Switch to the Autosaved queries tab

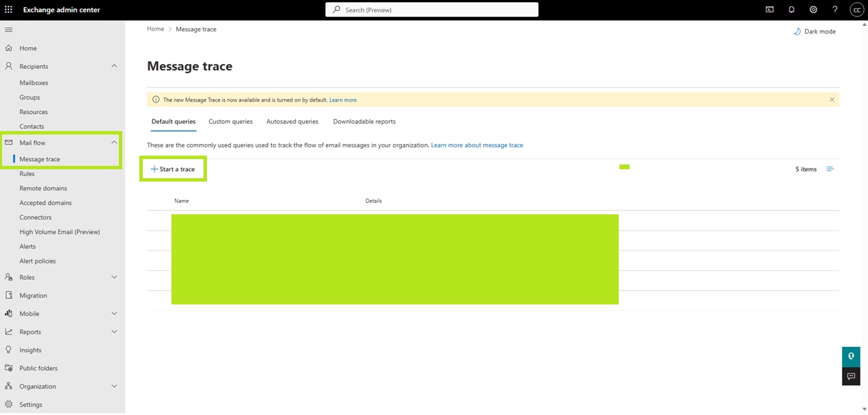pyautogui.click(x=292, y=121)
